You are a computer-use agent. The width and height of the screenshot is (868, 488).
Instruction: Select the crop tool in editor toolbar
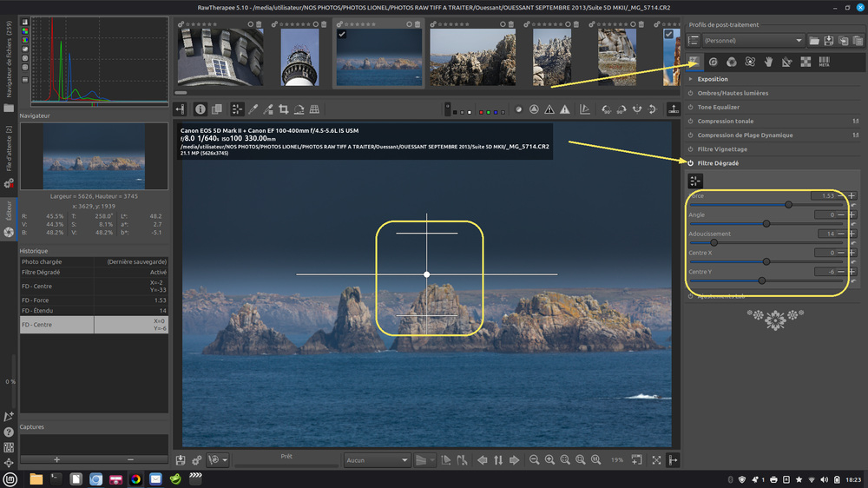(284, 109)
